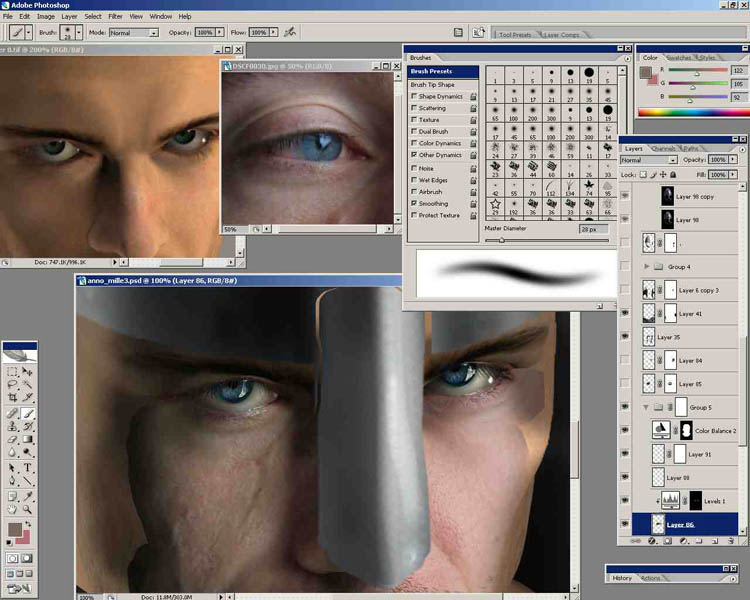
Task: Select the Eraser tool
Action: coord(12,439)
